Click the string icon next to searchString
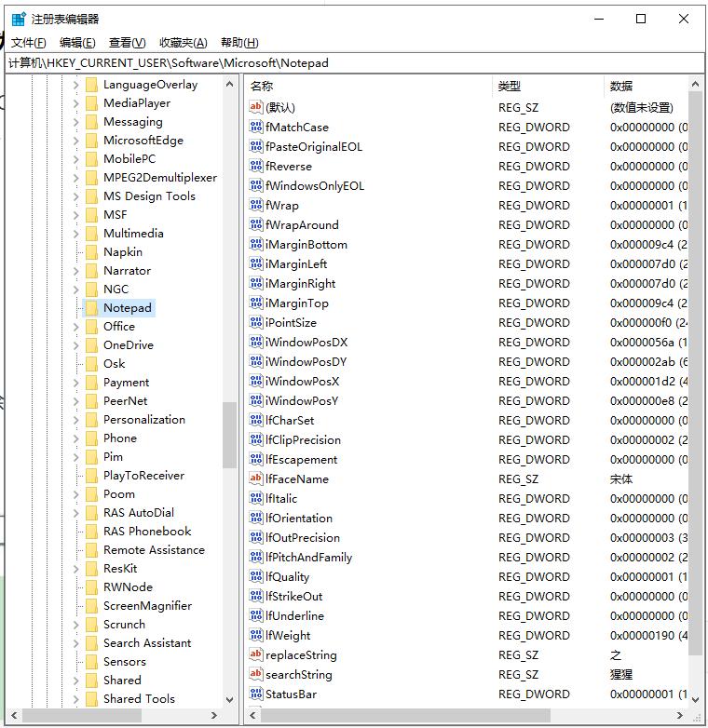The height and width of the screenshot is (728, 708). tap(256, 674)
